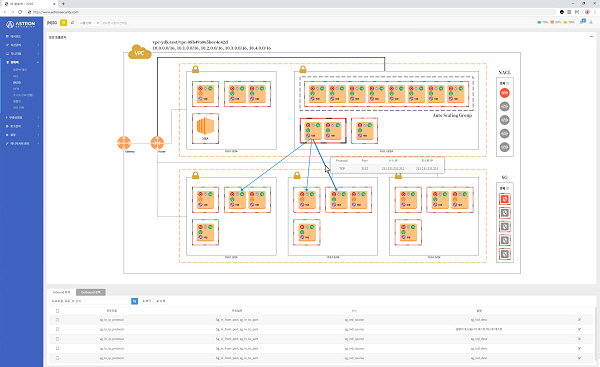Image resolution: width=600 pixels, height=367 pixels.
Task: Select the fourth NACL icon in panel
Action: tap(505, 134)
